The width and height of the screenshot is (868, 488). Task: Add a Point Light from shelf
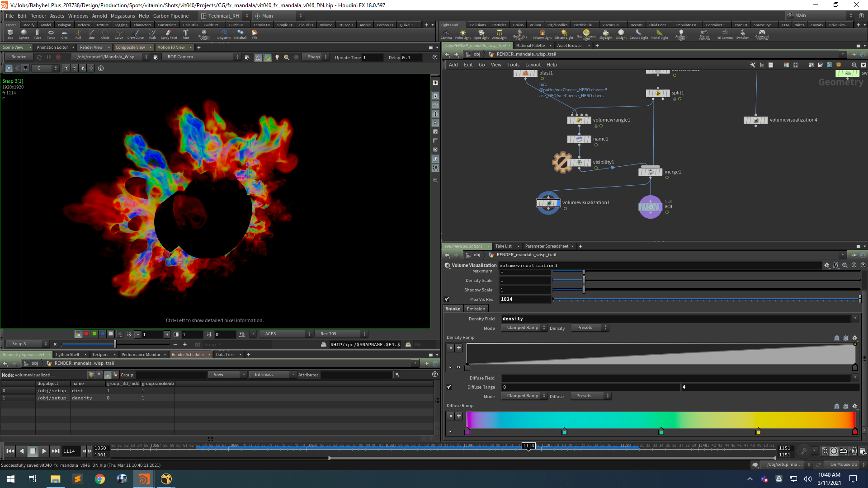click(x=462, y=34)
